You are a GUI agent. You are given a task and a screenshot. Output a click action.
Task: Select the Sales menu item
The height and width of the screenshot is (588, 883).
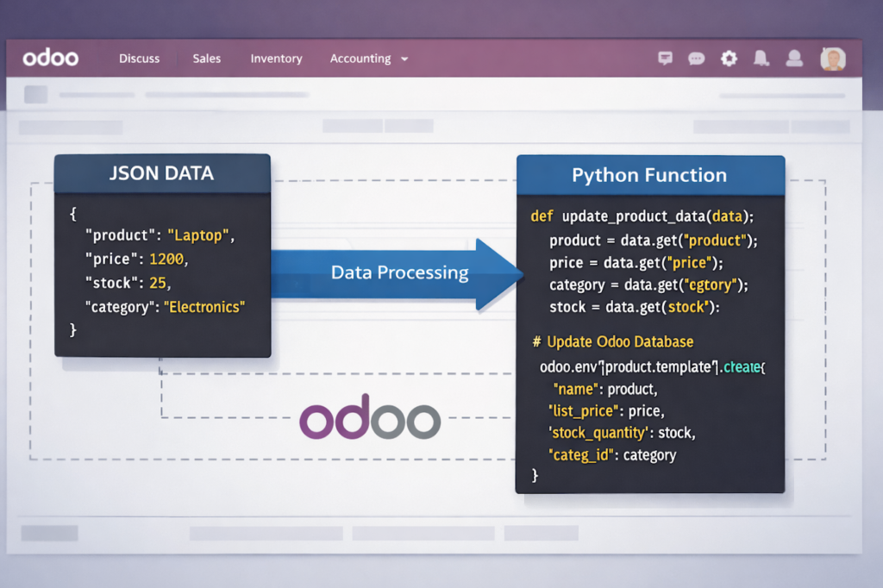point(206,59)
